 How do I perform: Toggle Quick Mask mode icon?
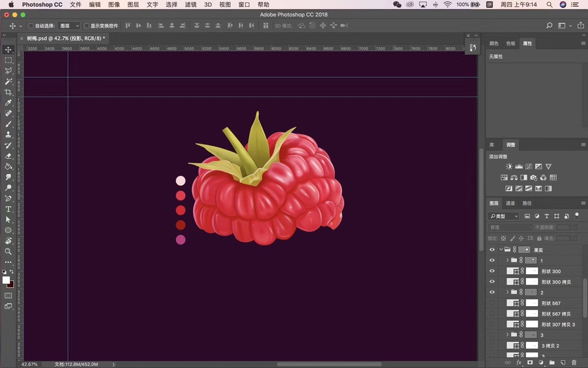8,296
